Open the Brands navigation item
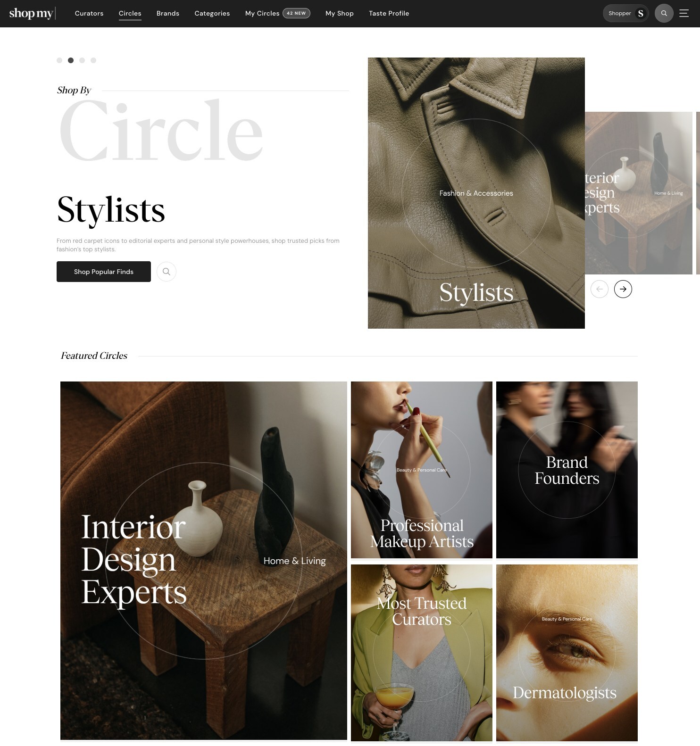 point(168,13)
